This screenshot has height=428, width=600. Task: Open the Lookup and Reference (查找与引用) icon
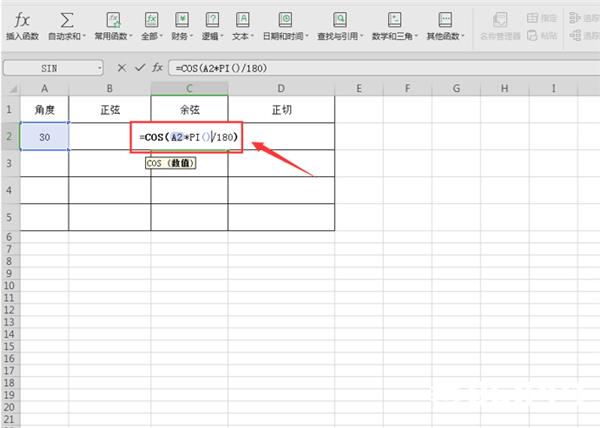point(339,20)
